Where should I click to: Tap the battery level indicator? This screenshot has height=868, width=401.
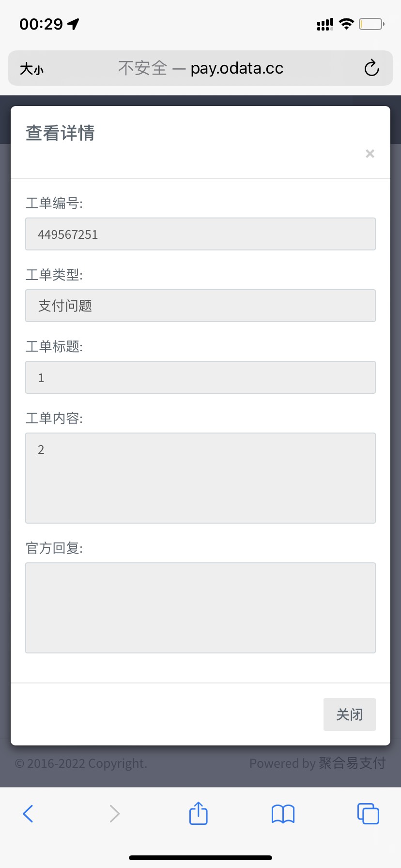[371, 23]
